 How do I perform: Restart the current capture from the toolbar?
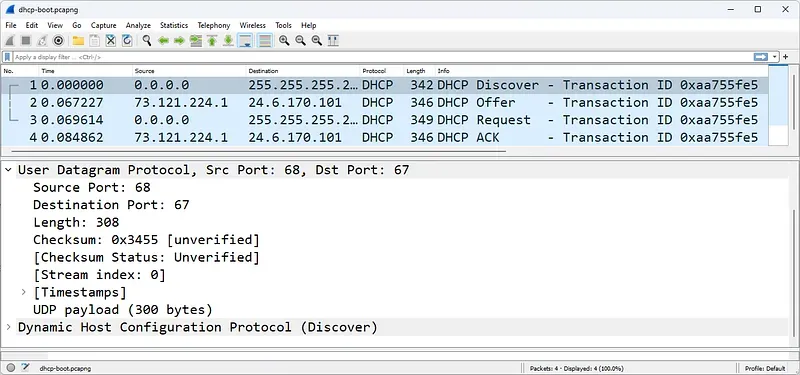coord(42,41)
